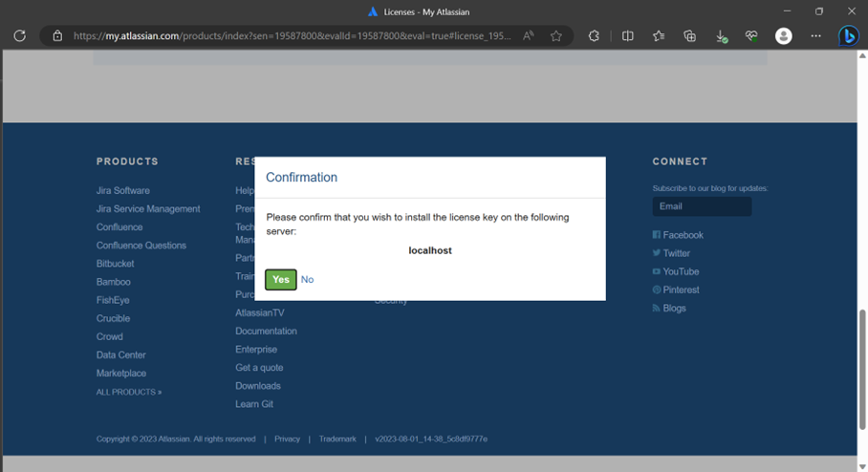Show Downloads panel icon
The width and height of the screenshot is (868, 472).
[721, 36]
